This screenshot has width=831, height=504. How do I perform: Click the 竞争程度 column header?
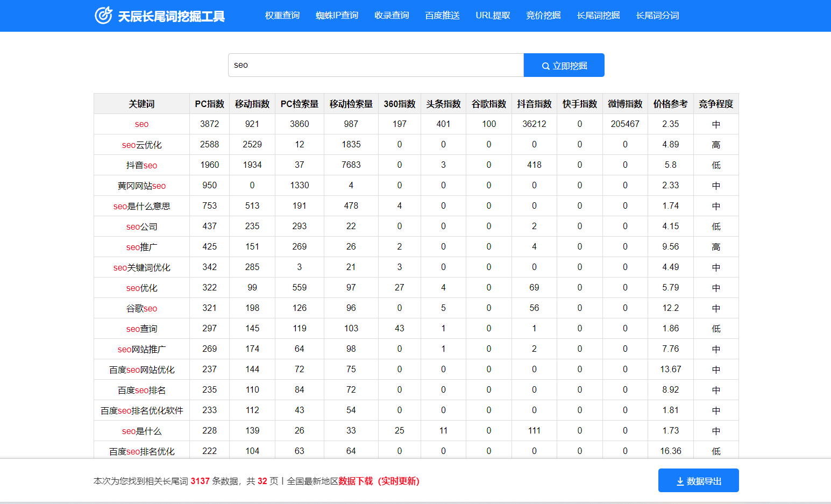(716, 104)
